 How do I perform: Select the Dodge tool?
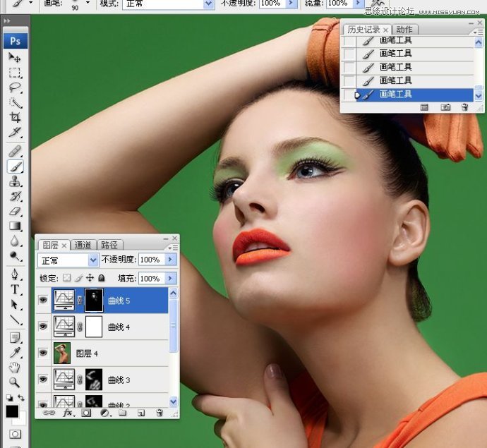(14, 256)
